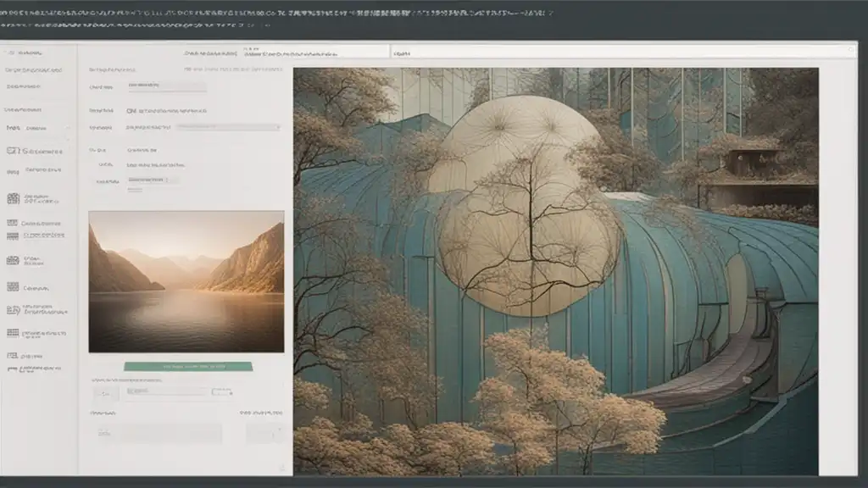Screen dimensions: 868x488
Task: Select the second header tab above the form
Action: click(x=290, y=53)
